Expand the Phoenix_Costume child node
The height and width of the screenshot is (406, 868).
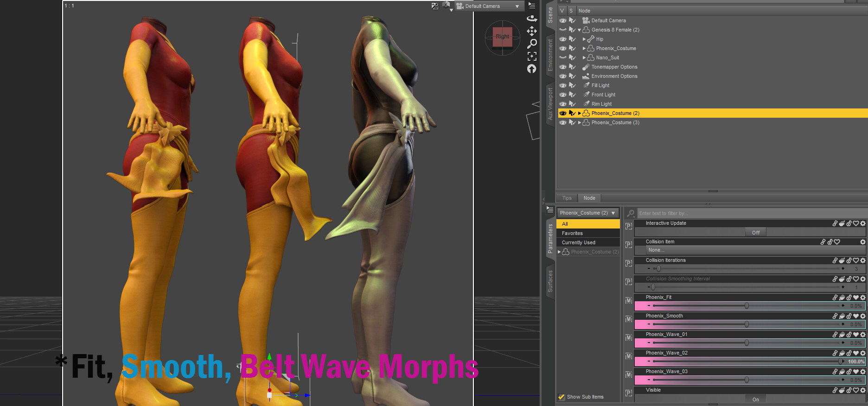point(584,49)
